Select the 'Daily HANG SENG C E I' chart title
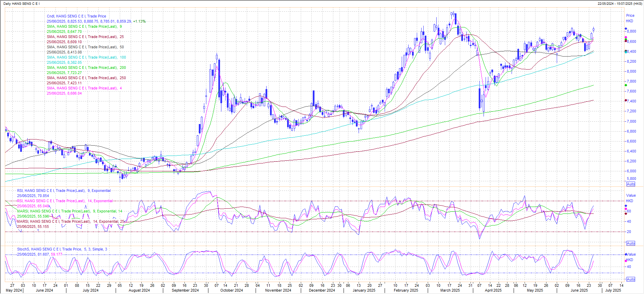This screenshot has height=294, width=644. [22, 4]
